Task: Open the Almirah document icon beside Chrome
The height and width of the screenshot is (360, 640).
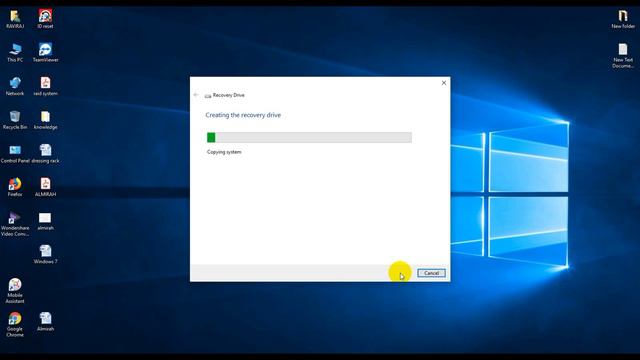Action: [45, 322]
